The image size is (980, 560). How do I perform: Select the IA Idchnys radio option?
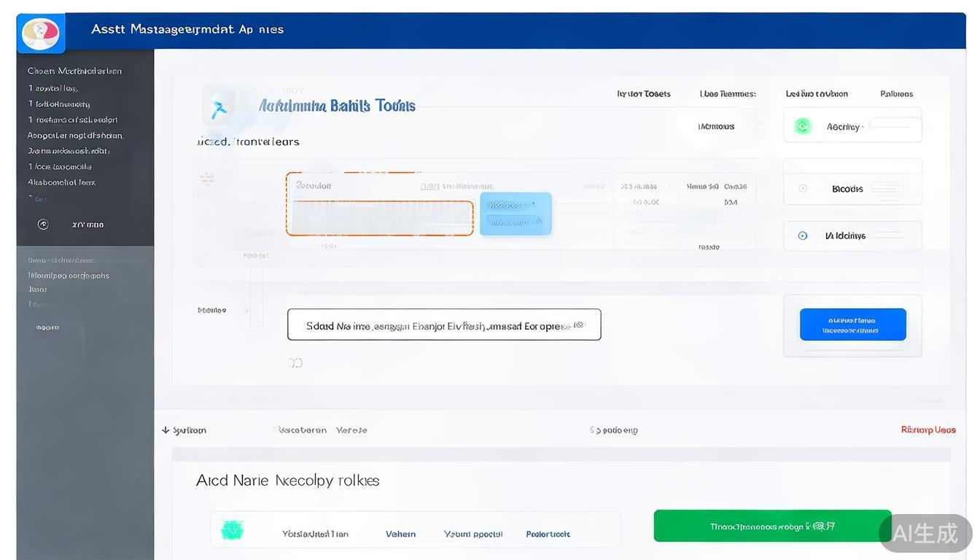pos(803,236)
